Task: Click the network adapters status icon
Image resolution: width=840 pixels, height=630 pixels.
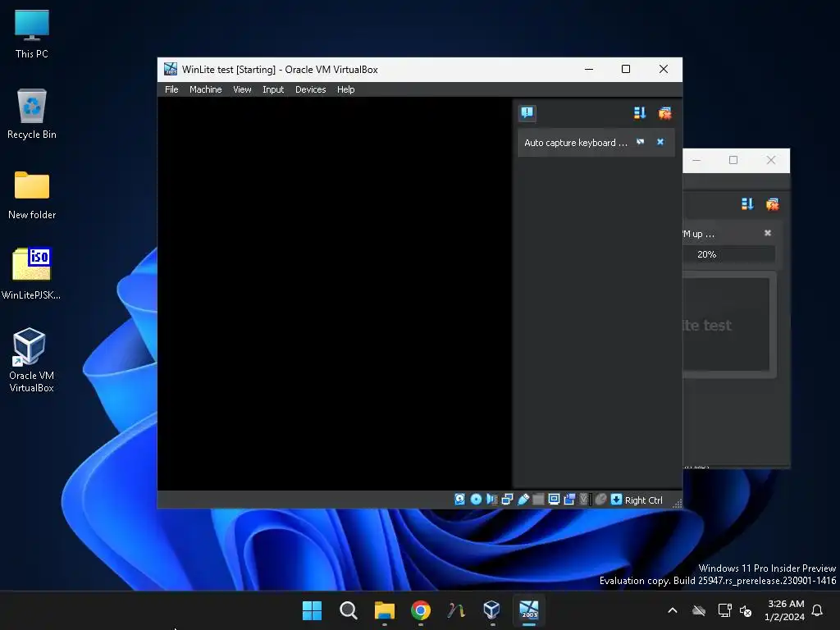Action: coord(507,500)
